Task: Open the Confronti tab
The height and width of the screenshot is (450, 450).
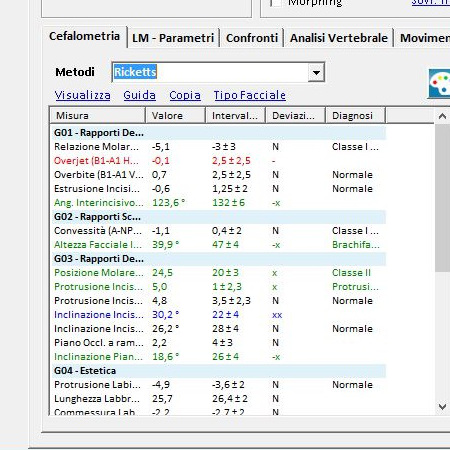Action: point(252,38)
